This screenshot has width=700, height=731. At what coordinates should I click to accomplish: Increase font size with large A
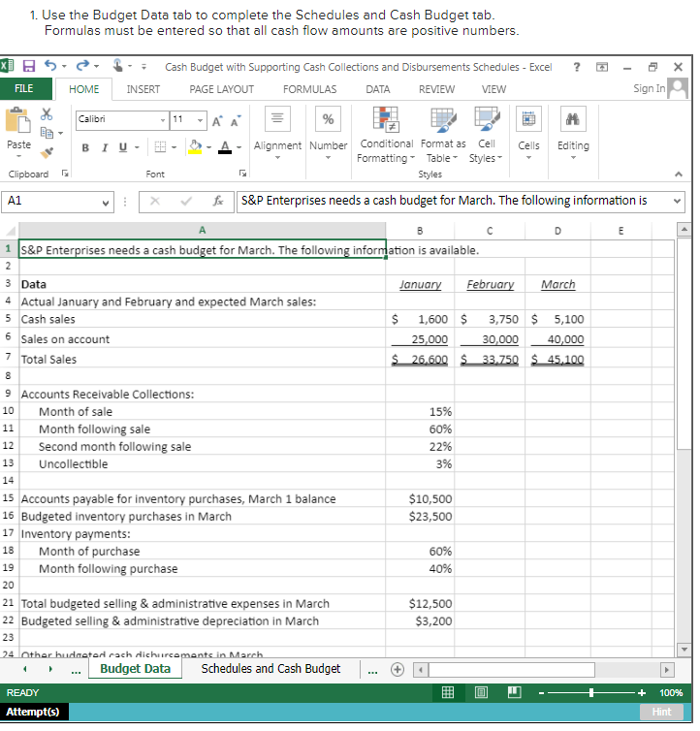coord(217,121)
